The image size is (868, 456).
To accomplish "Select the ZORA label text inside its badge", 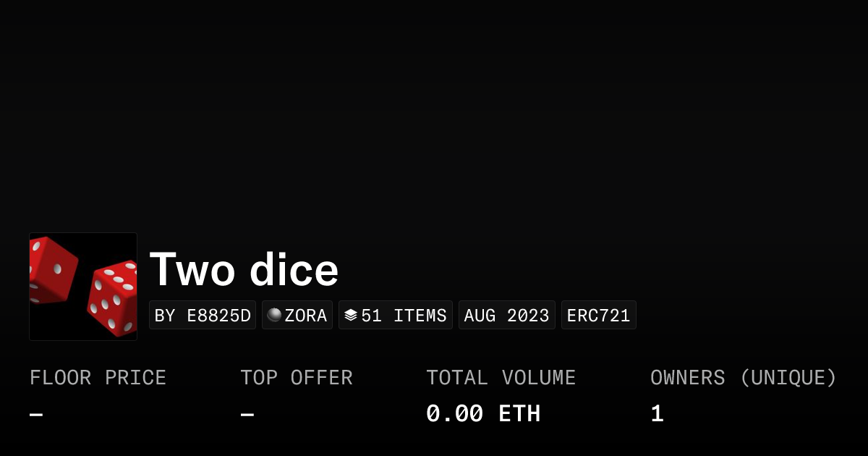I will (306, 315).
